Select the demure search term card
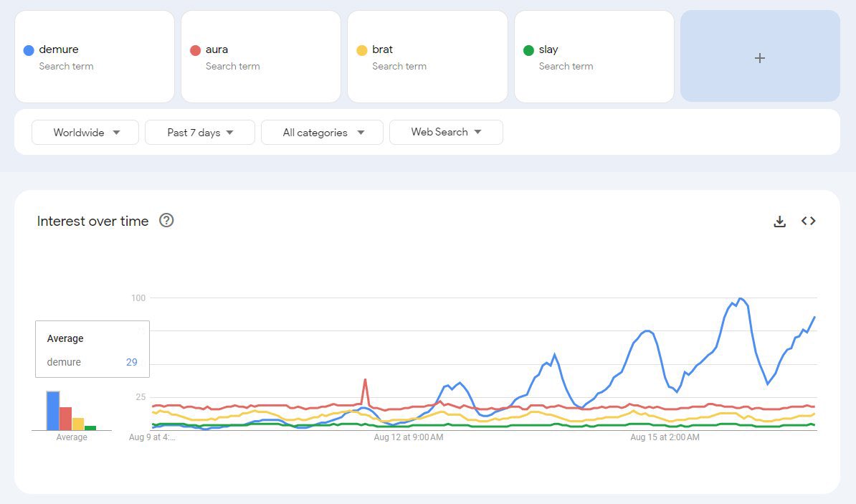 95,56
